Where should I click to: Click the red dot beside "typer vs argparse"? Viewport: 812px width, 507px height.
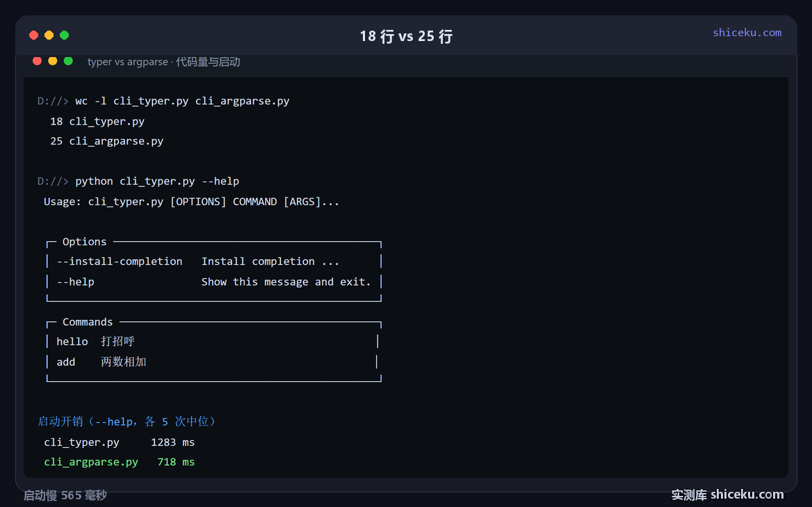[38, 61]
